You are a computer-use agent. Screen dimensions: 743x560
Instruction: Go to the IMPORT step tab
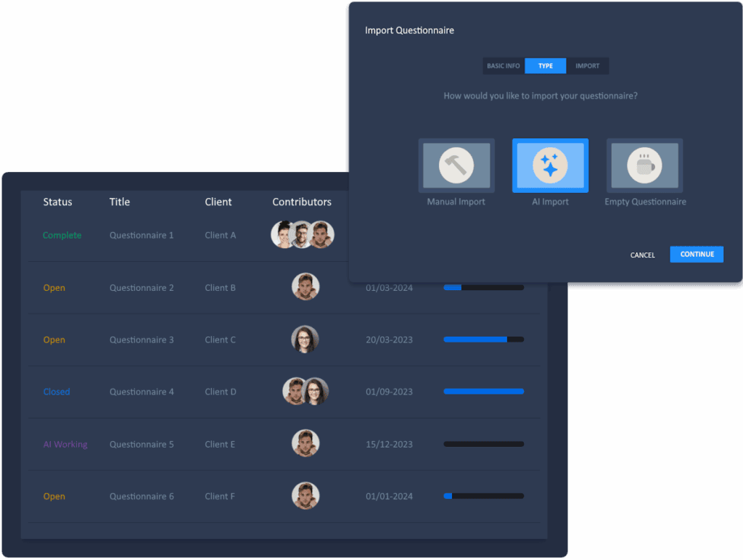(587, 66)
